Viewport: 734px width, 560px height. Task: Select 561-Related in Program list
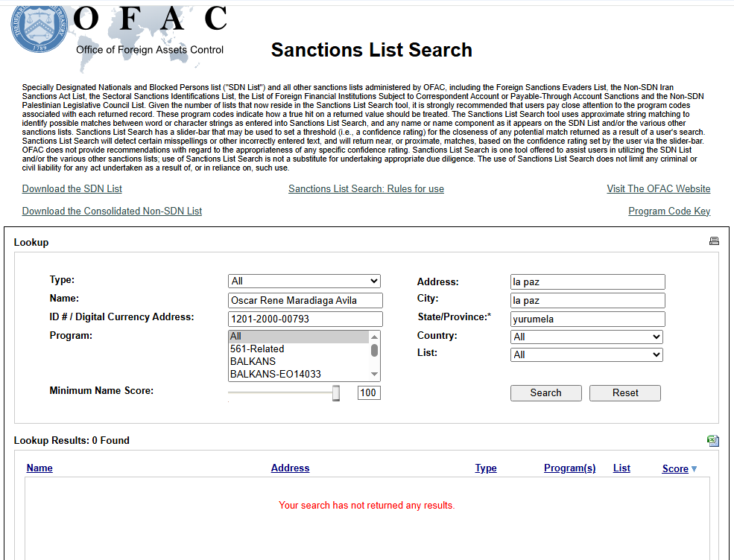point(257,349)
